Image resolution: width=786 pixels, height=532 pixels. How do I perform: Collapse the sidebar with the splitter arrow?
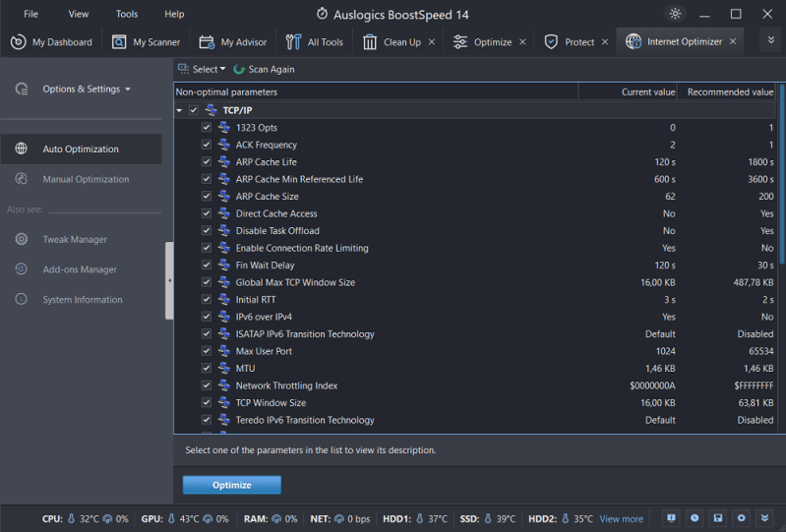pyautogui.click(x=169, y=280)
